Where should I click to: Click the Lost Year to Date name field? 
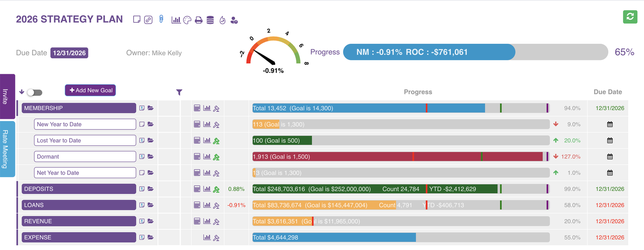tap(85, 140)
